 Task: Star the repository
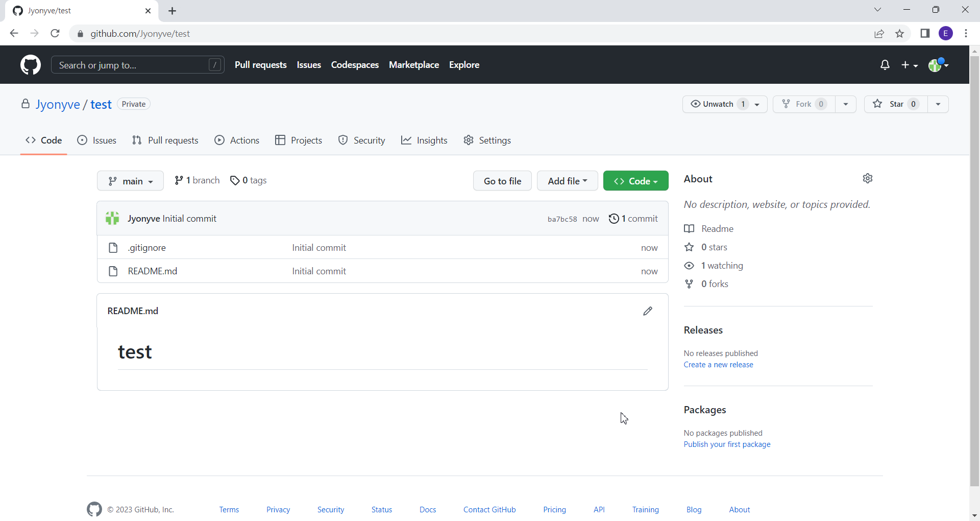[896, 104]
